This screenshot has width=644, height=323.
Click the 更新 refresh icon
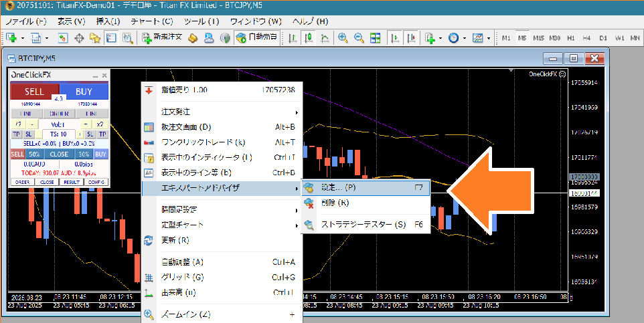149,240
